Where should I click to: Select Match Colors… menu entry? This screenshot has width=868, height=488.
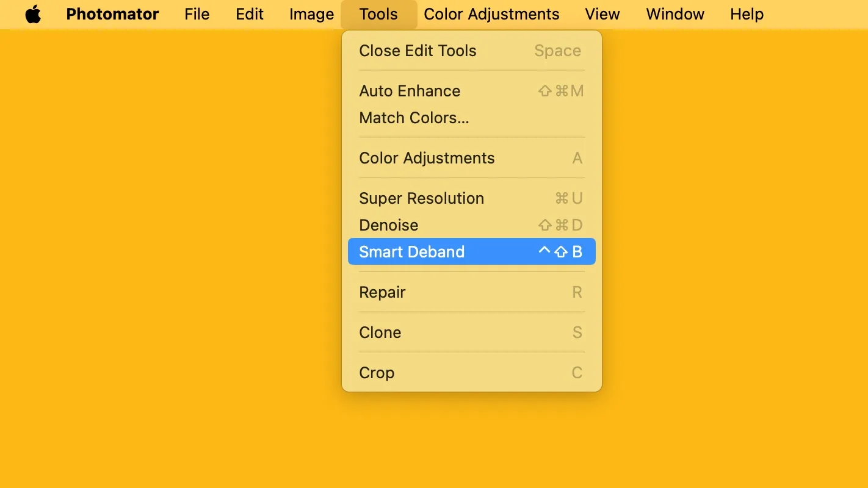[472, 118]
